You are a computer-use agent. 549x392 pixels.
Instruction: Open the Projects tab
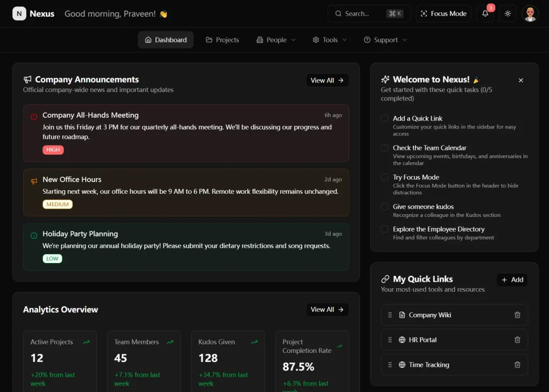tap(222, 40)
